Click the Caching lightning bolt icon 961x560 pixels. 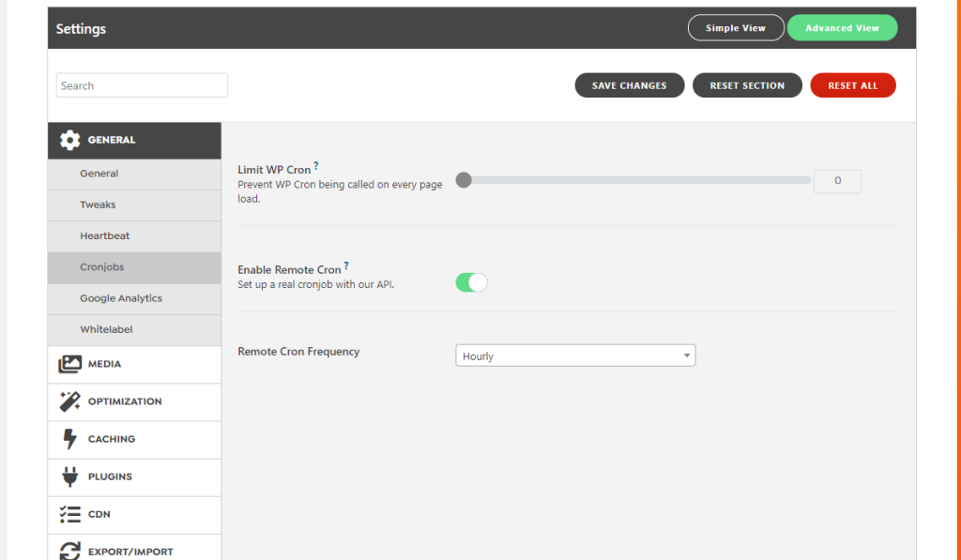(69, 439)
